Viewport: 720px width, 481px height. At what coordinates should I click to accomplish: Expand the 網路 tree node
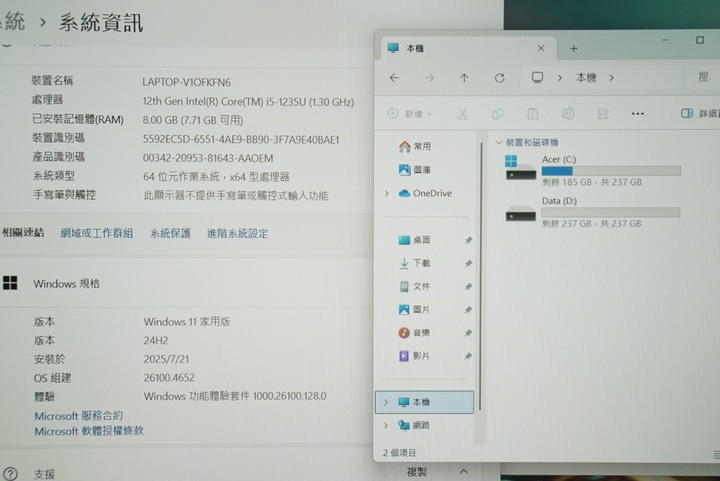coord(386,425)
